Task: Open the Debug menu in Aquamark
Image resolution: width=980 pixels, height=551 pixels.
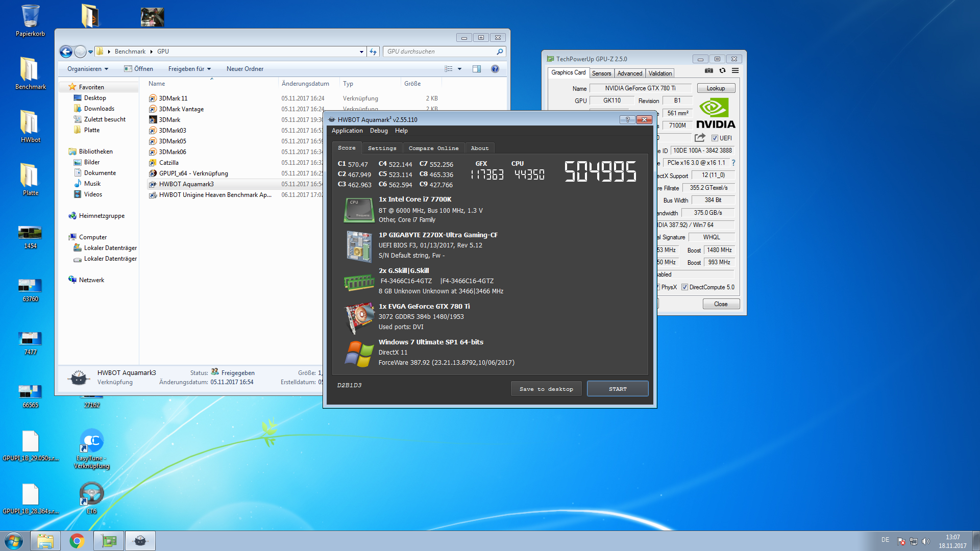Action: 379,131
